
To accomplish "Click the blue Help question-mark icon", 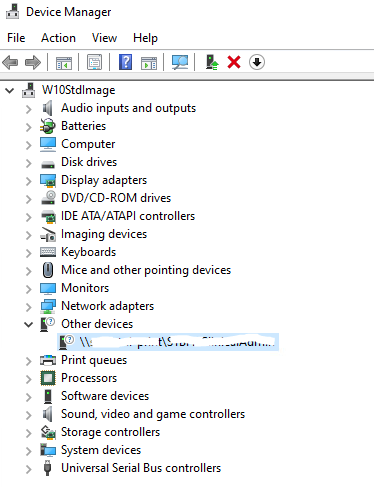I will [125, 62].
